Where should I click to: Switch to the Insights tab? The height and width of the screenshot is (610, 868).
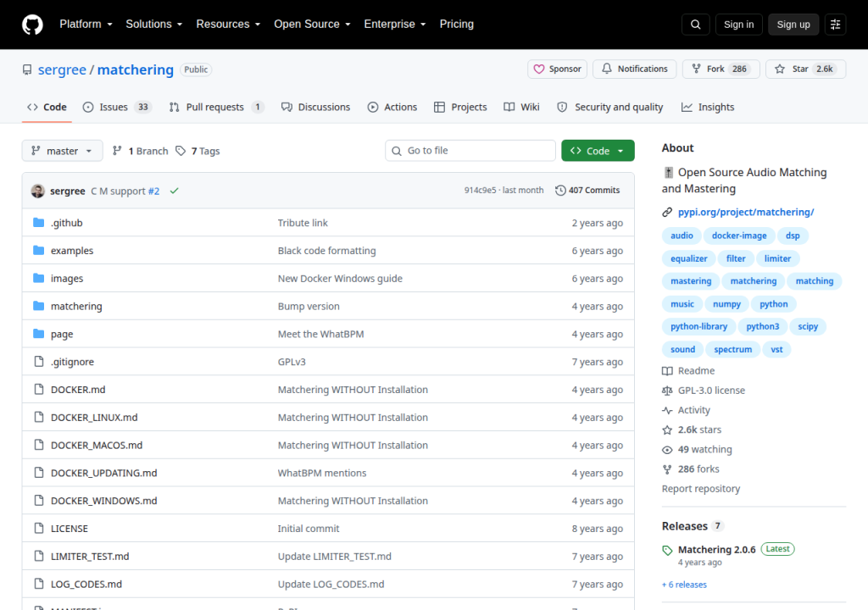pyautogui.click(x=708, y=108)
